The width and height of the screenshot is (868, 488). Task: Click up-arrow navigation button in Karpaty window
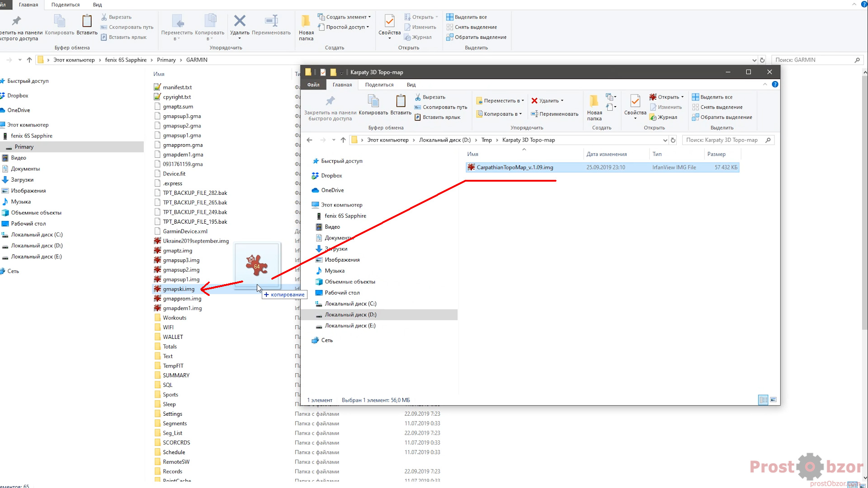pyautogui.click(x=343, y=140)
